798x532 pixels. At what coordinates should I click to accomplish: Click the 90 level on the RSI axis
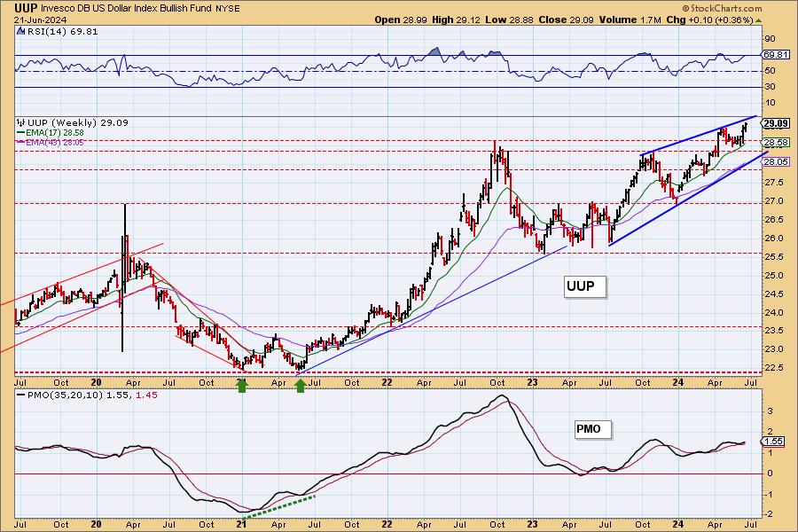coord(770,39)
